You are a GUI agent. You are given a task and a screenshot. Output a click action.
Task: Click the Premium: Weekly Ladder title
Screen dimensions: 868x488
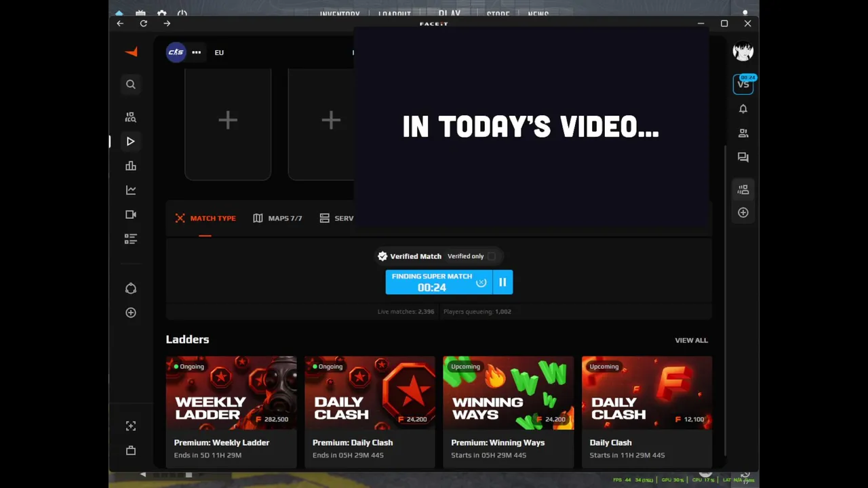(x=222, y=443)
